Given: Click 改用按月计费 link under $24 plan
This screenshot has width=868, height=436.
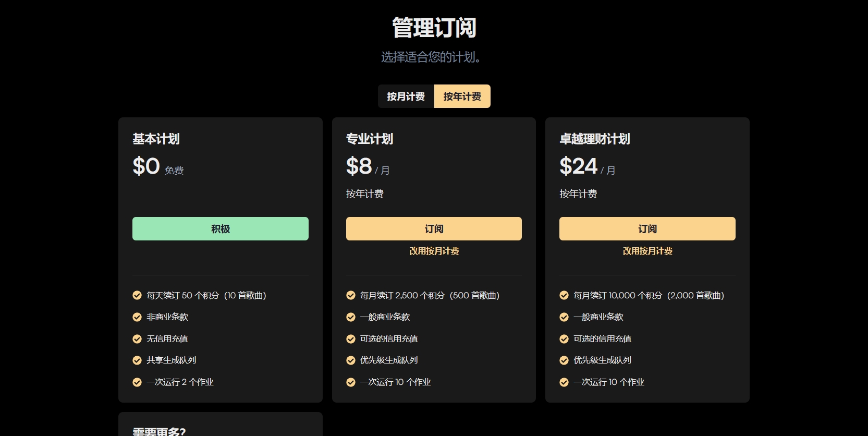Looking at the screenshot, I should pyautogui.click(x=647, y=251).
